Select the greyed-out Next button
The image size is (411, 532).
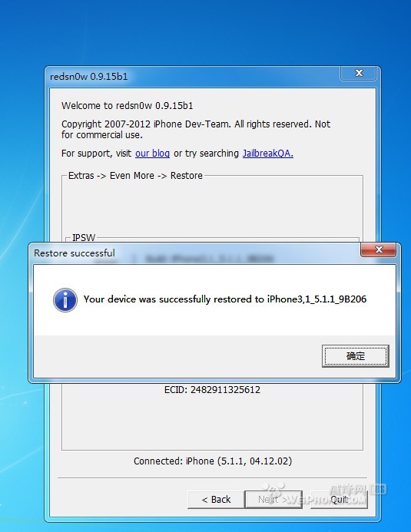[x=273, y=500]
